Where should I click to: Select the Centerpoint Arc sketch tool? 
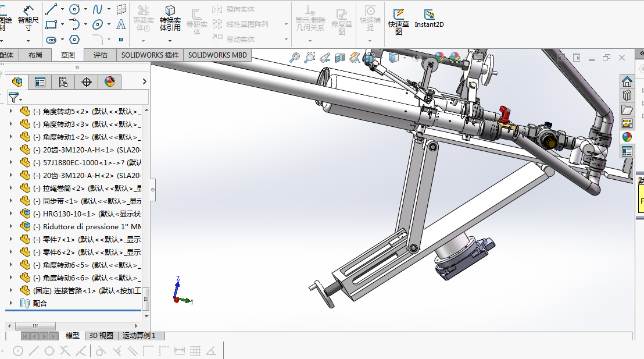[74, 24]
